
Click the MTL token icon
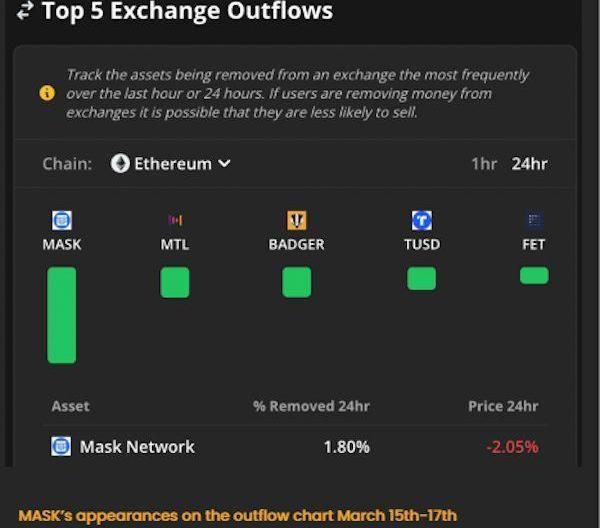175,220
